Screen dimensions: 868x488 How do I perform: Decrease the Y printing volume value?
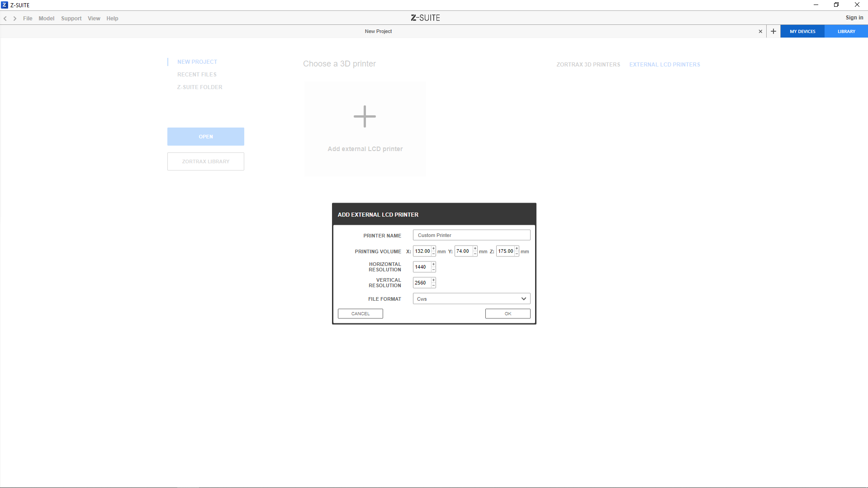475,254
